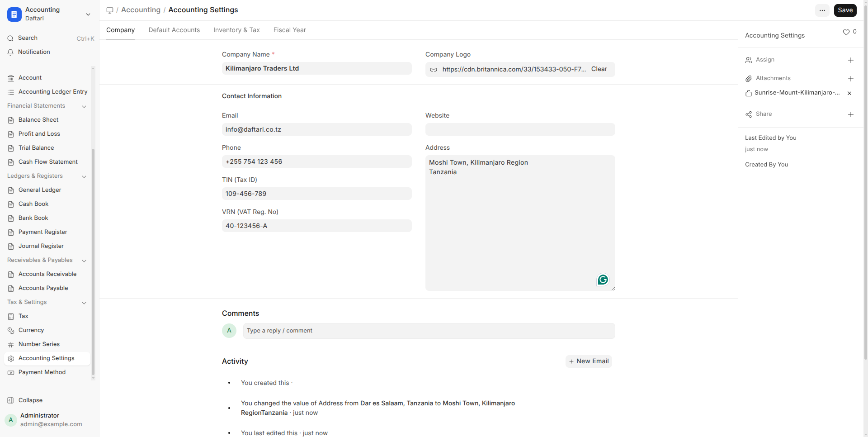
Task: Open the Cash Book report
Action: [47, 204]
